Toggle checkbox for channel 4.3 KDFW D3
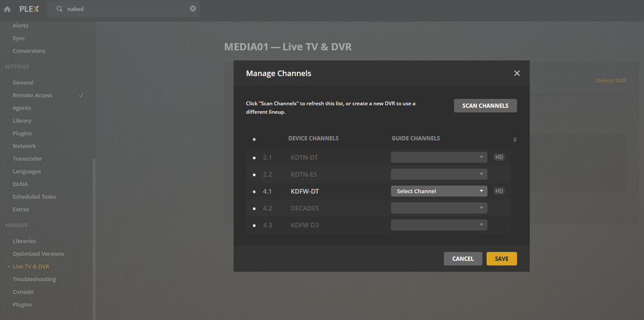This screenshot has width=644, height=320. (x=254, y=225)
